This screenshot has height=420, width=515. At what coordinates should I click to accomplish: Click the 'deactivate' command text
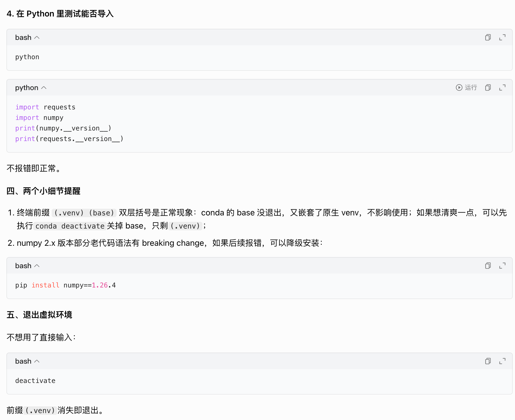[x=35, y=381]
